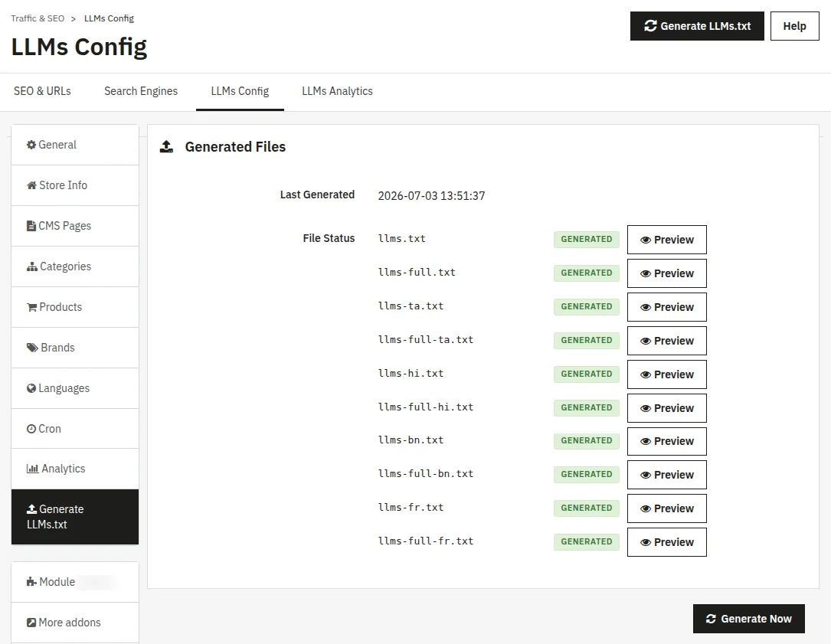
Task: Preview the llms-full-fr.txt file
Action: tap(666, 542)
